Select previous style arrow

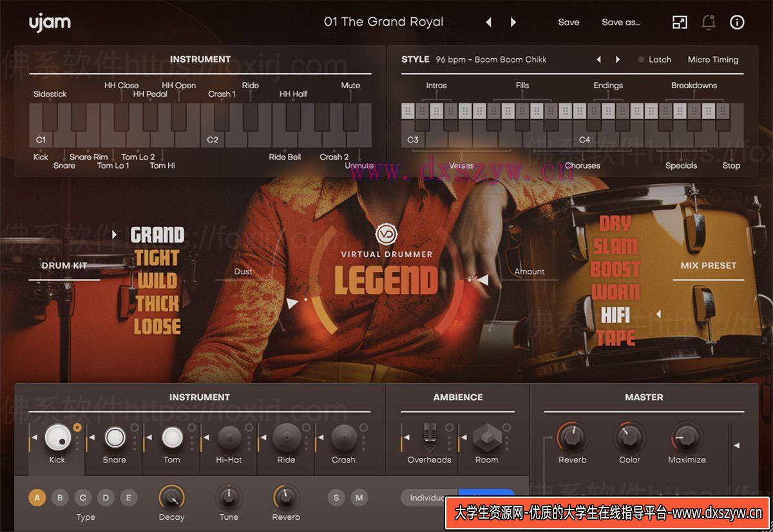point(598,59)
